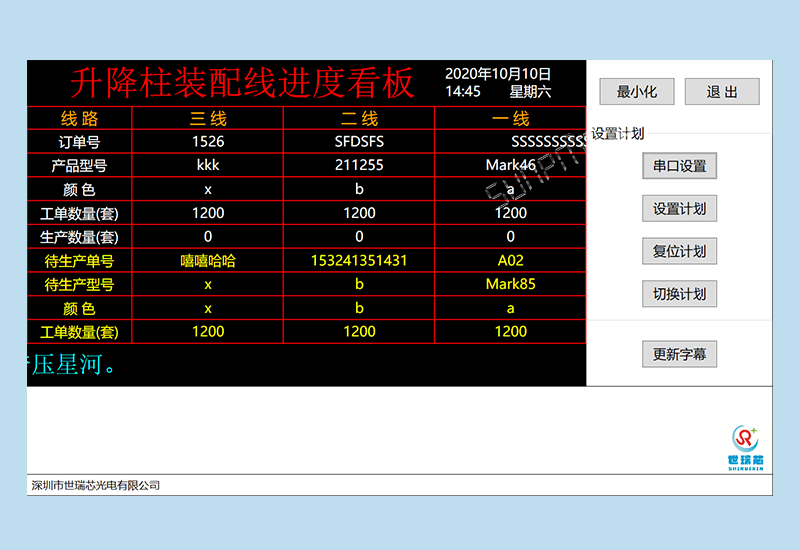800x550 pixels.
Task: Click the 嘻嘻哈哈 pending order cell
Action: tap(207, 260)
